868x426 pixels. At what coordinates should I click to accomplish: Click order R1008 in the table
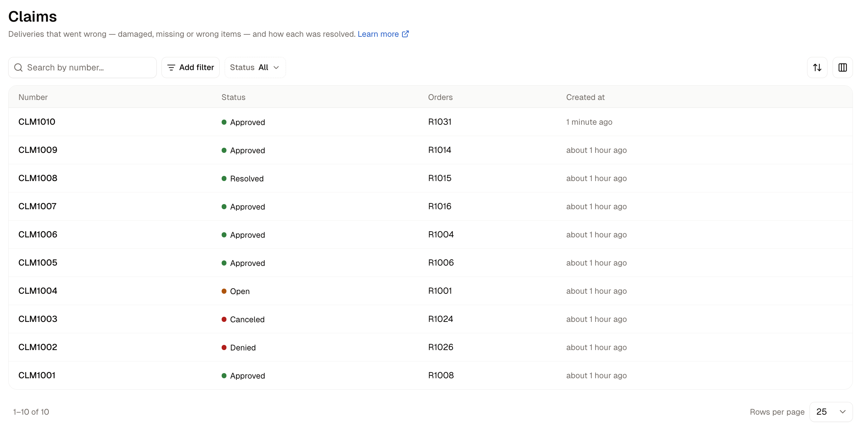tap(441, 375)
